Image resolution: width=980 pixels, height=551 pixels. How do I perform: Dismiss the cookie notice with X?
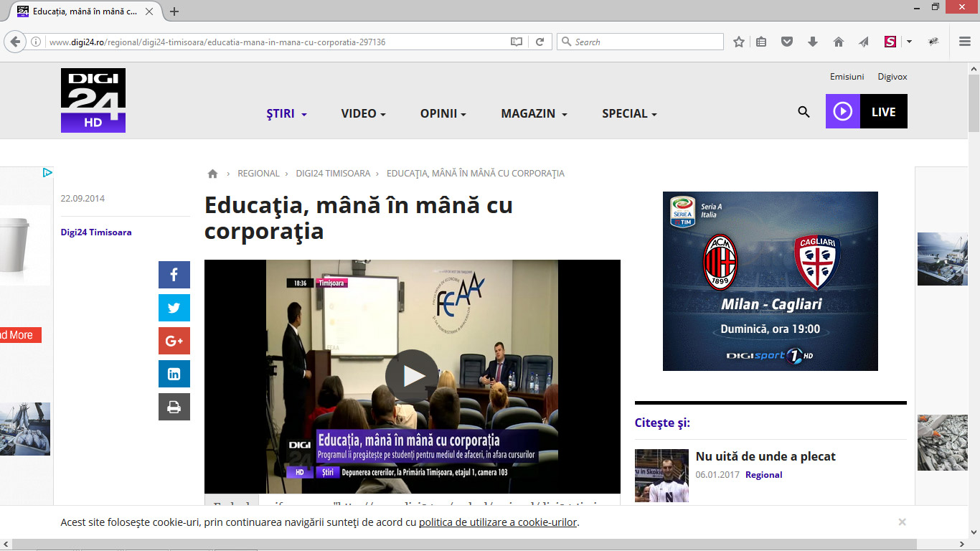[902, 522]
